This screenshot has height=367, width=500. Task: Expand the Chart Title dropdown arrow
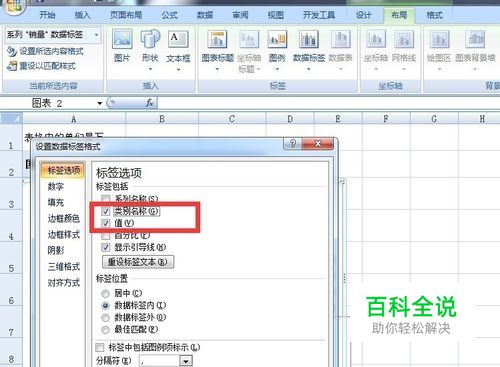(217, 69)
